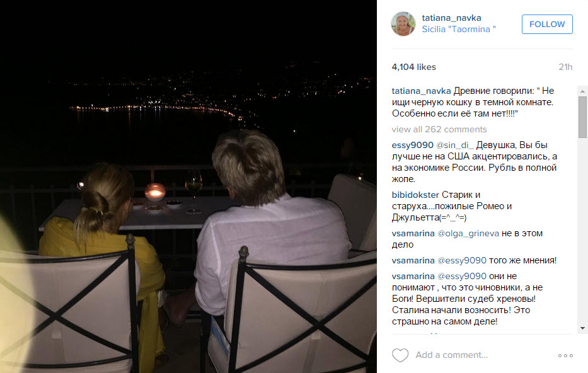
Task: Click tatiana_navka profile avatar picture
Action: [x=403, y=23]
